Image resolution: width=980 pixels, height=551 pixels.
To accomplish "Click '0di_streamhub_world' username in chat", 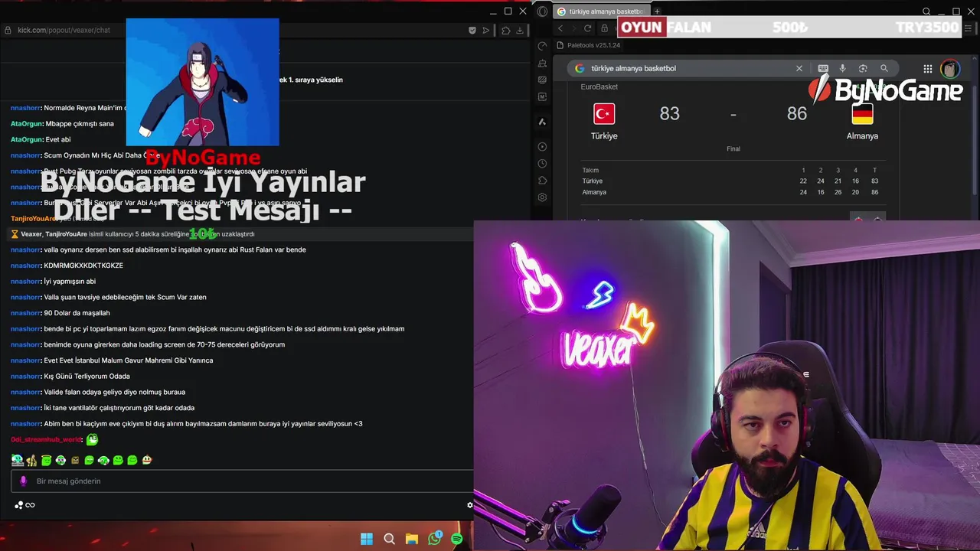I will pyautogui.click(x=46, y=439).
